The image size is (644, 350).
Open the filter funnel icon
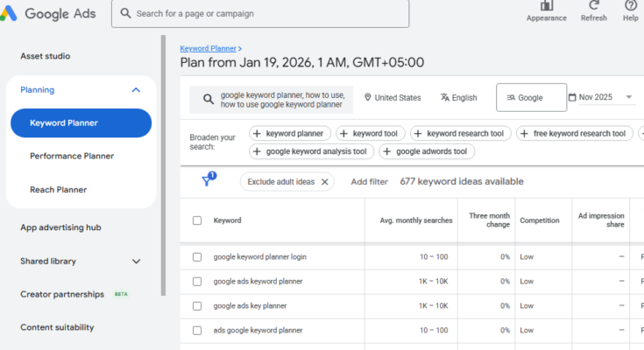pos(207,180)
